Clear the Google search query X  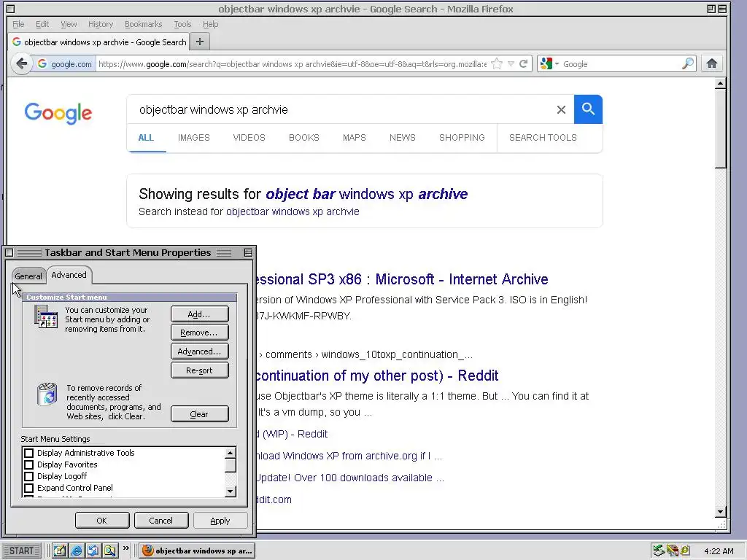click(x=561, y=109)
